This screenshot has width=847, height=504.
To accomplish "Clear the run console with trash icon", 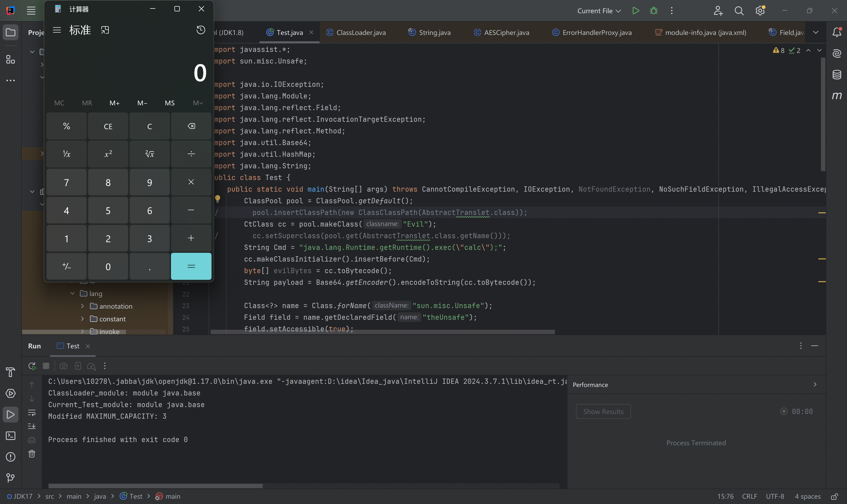I will [31, 454].
